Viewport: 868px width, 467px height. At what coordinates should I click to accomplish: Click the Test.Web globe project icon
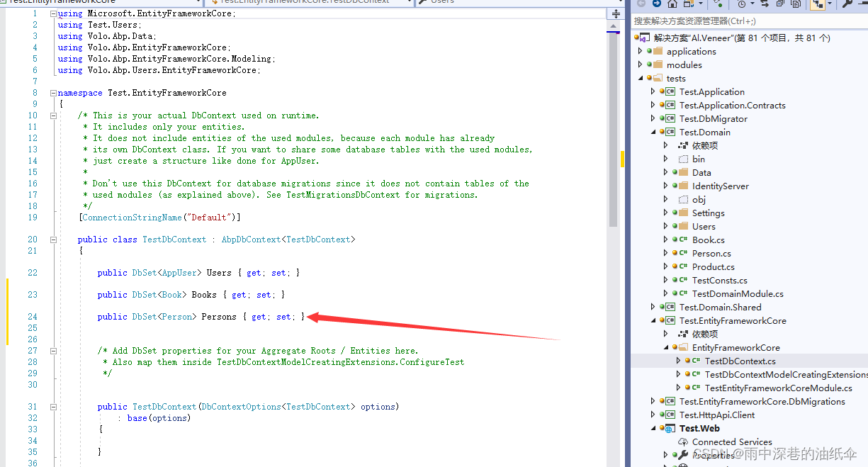click(x=670, y=428)
